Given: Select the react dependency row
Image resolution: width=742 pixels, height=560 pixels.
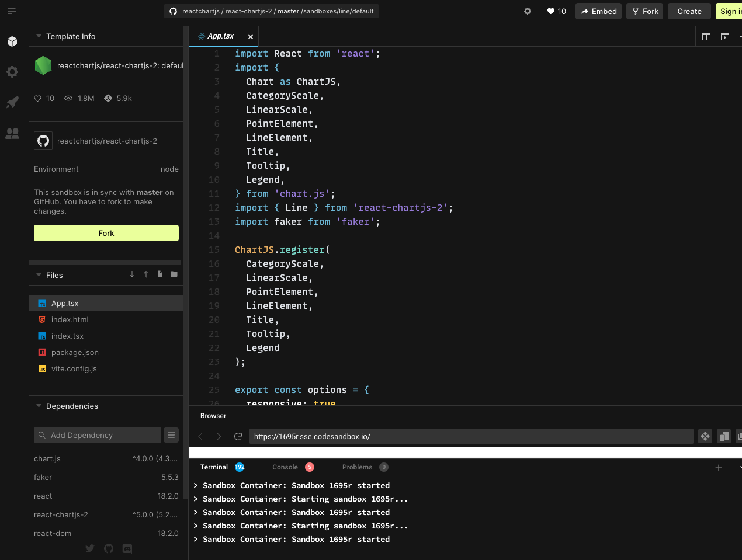Looking at the screenshot, I should pos(106,496).
